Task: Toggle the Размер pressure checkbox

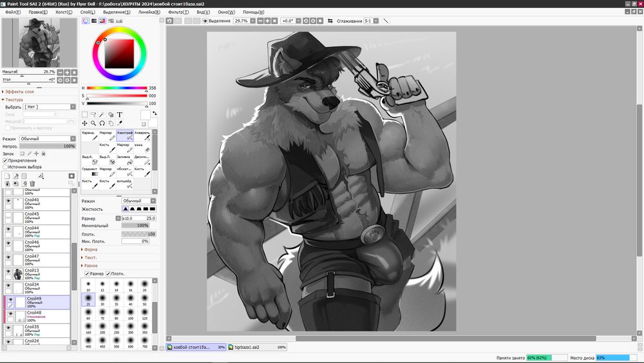Action: [x=87, y=273]
